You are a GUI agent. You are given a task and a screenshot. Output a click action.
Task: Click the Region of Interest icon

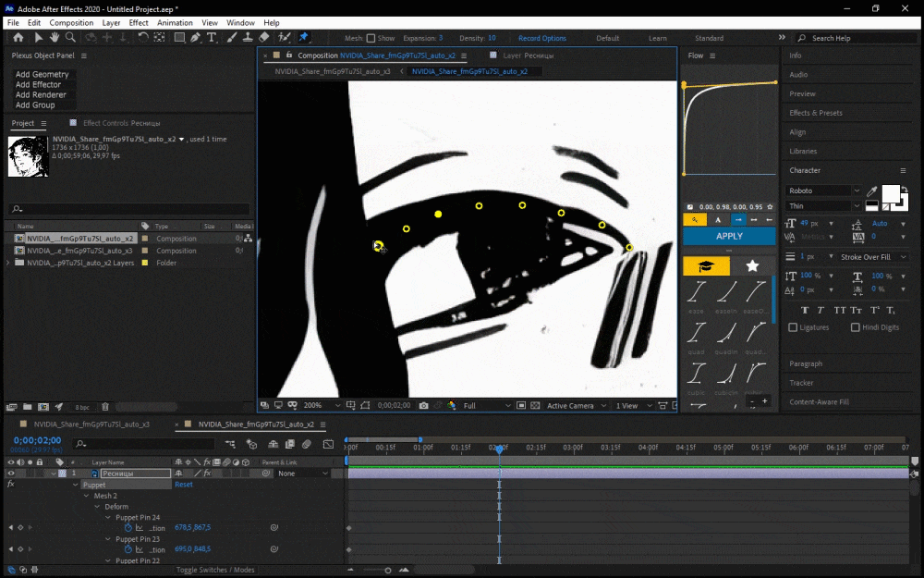point(521,406)
